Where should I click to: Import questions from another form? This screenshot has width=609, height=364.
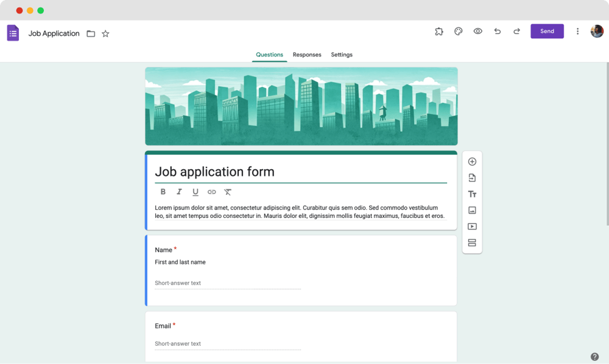472,178
